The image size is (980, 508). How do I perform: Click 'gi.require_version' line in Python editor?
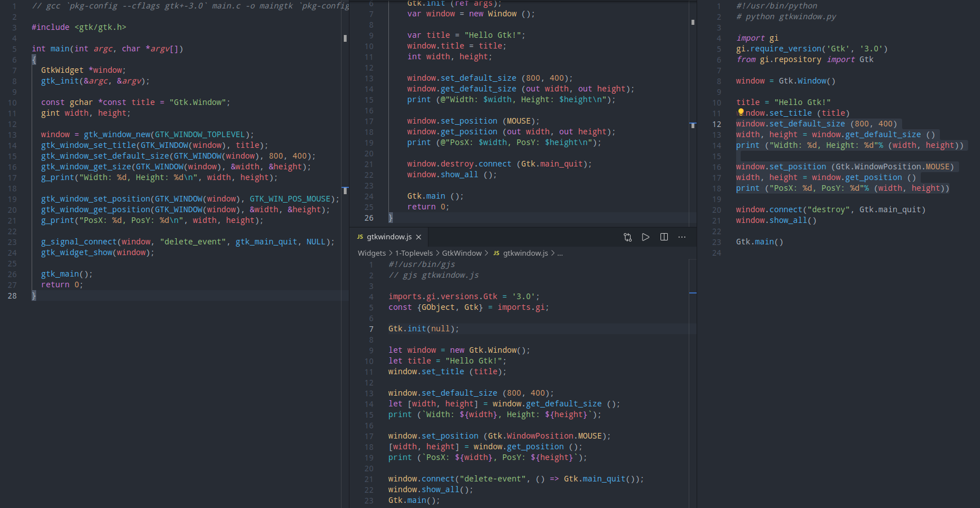[x=812, y=49]
